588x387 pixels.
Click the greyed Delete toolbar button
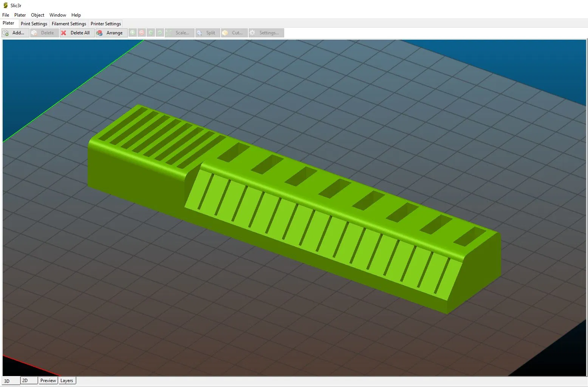[44, 33]
